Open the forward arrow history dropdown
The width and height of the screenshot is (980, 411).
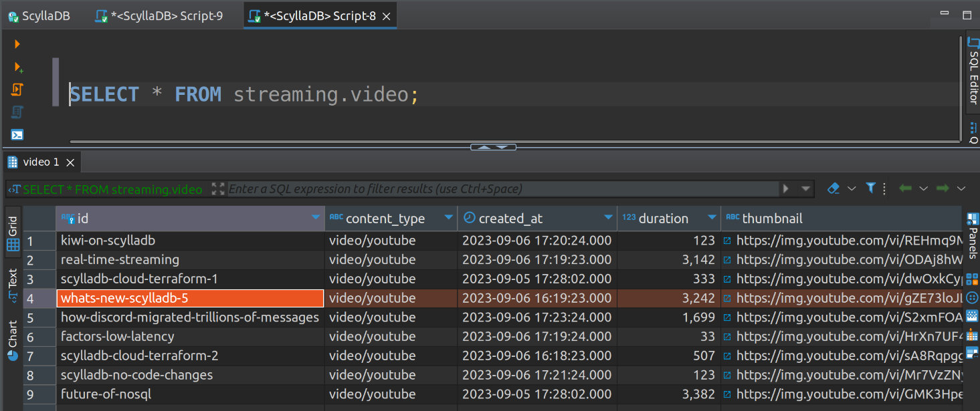pyautogui.click(x=961, y=188)
